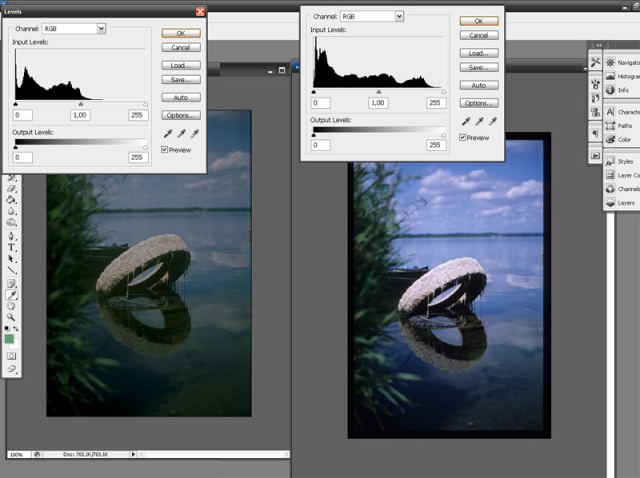Click white input slider in right Levels dialog
The height and width of the screenshot is (478, 640).
coord(443,92)
